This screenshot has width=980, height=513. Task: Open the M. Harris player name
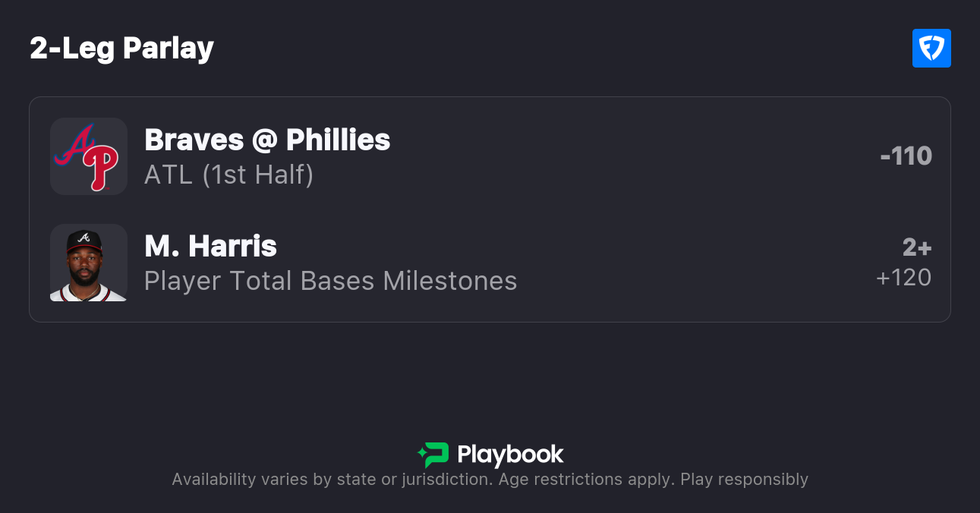pos(210,246)
